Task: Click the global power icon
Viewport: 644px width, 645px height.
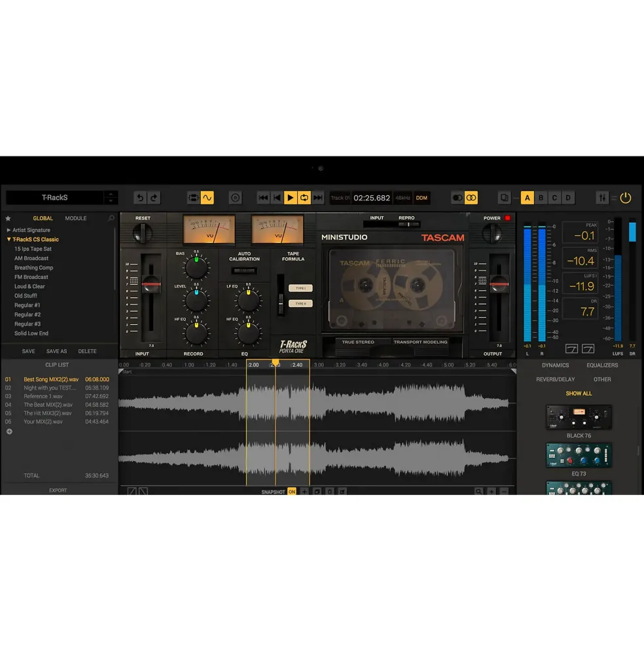Action: coord(626,198)
